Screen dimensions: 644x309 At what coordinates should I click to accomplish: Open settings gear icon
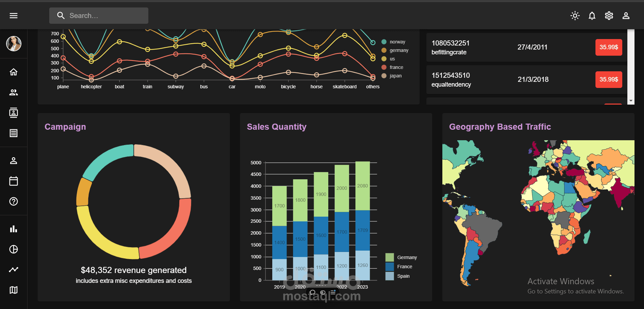[609, 16]
